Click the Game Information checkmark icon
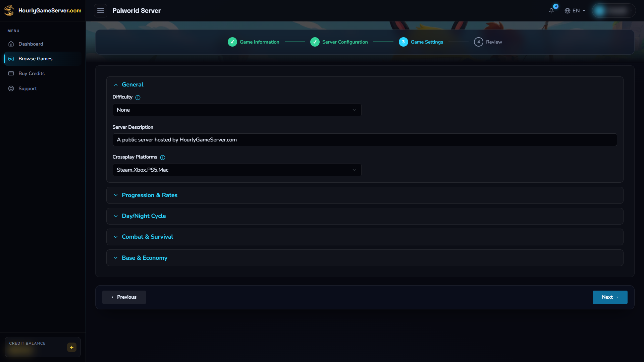This screenshot has width=644, height=362. tap(232, 42)
